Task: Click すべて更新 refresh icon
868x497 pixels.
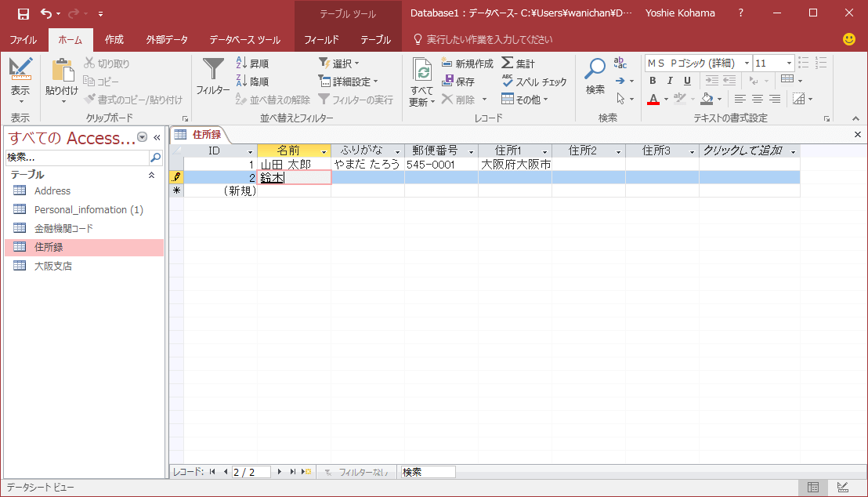Action: pos(421,71)
